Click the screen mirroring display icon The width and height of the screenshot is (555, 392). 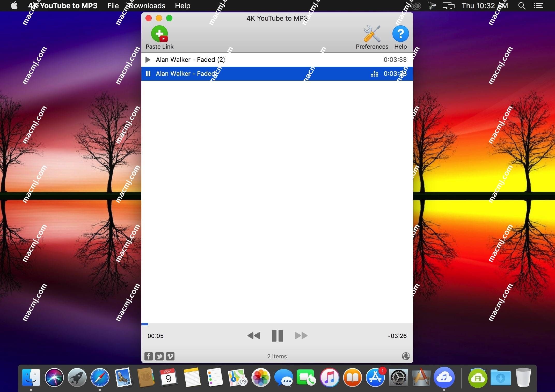(448, 6)
